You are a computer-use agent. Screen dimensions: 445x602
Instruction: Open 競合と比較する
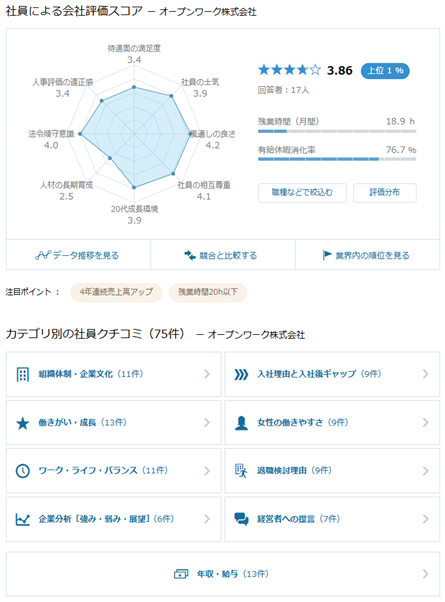(x=223, y=255)
